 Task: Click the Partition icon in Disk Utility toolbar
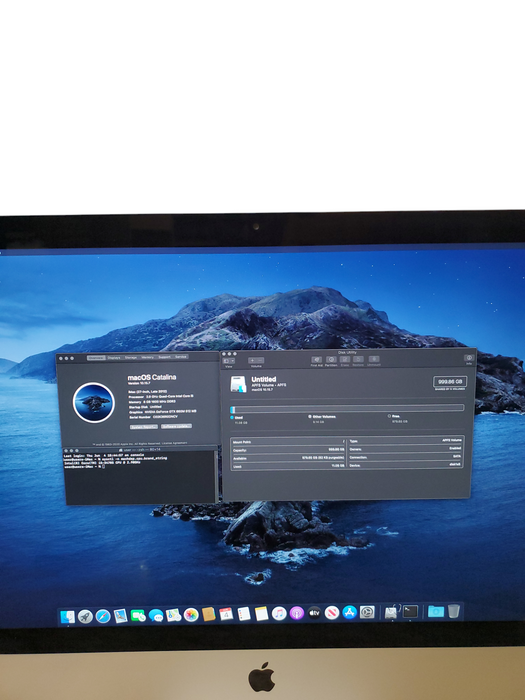[331, 359]
